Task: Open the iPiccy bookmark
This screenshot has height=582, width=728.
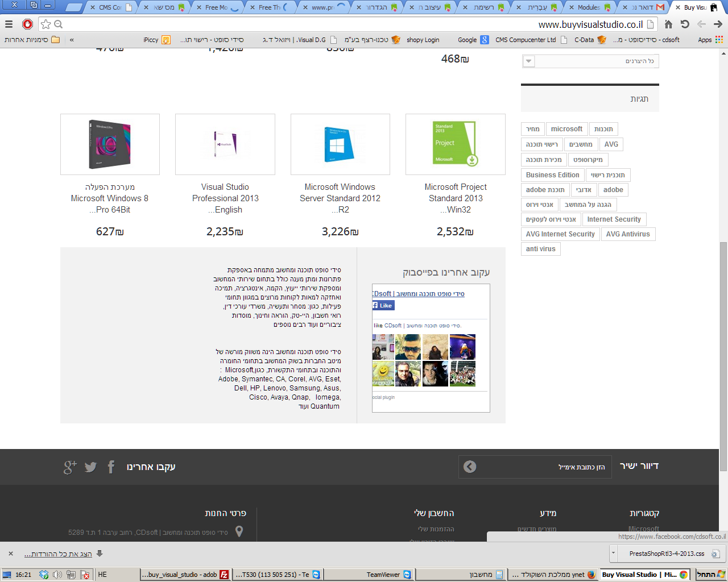Action: 157,40
